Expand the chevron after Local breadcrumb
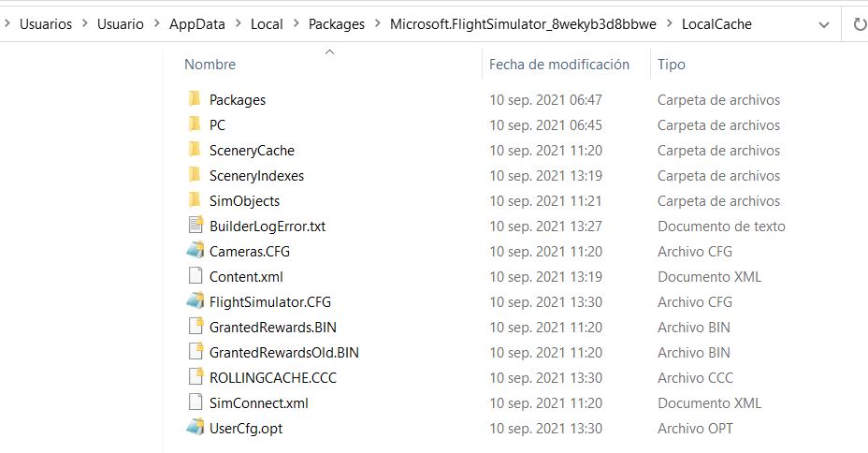The height and width of the screenshot is (453, 868). coord(296,23)
